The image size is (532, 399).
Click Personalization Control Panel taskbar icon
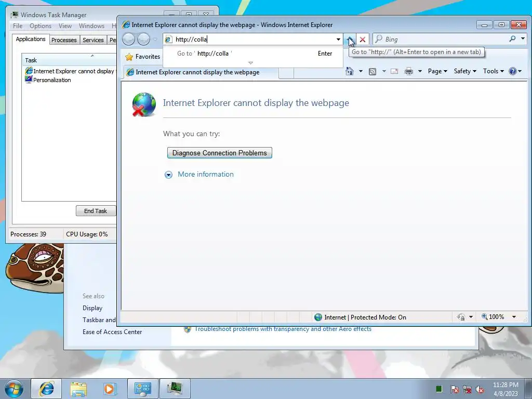[x=142, y=389]
